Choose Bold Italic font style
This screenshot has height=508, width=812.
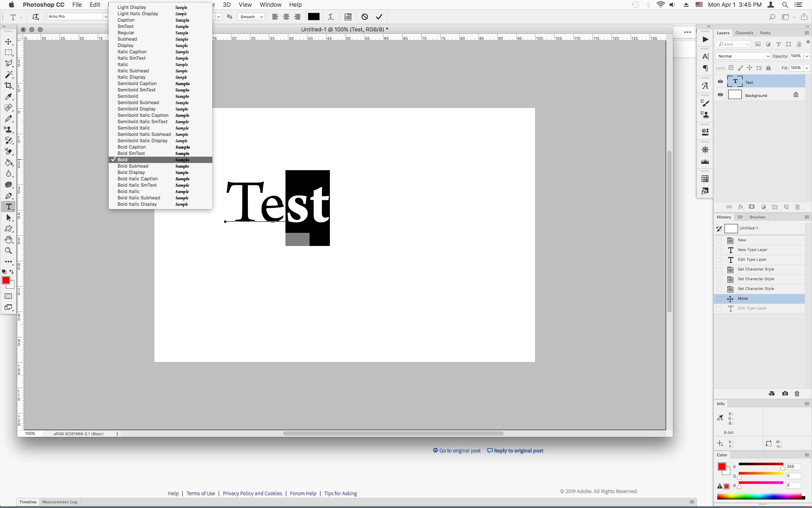coord(128,191)
